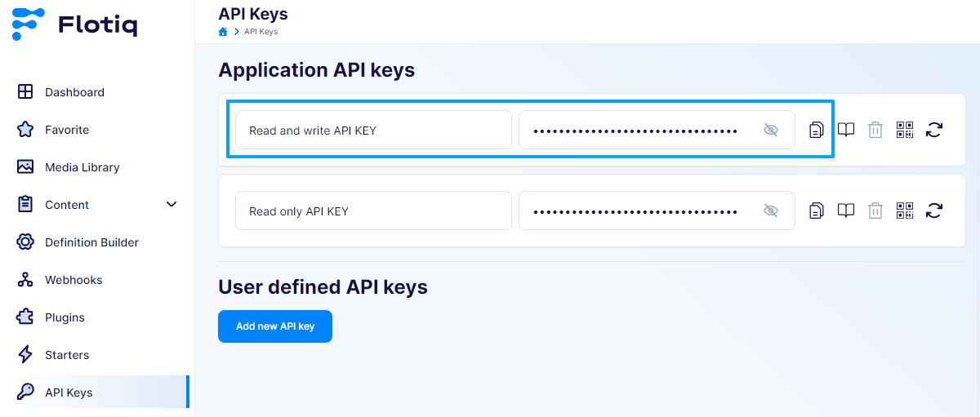Copy the Read and write API key
This screenshot has width=980, height=417.
coord(816,130)
